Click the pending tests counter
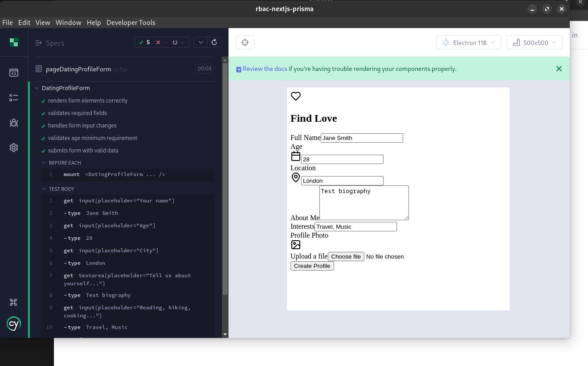Viewport: 588px width, 366px height. [178, 42]
